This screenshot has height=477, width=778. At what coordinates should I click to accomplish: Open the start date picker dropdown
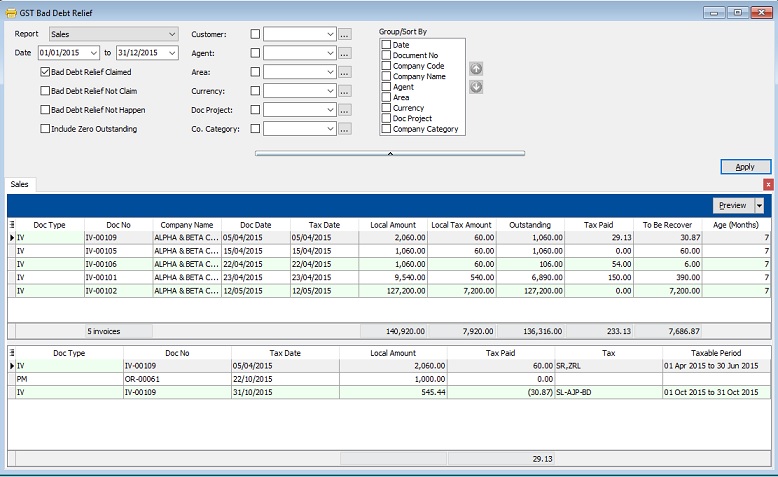click(x=94, y=52)
